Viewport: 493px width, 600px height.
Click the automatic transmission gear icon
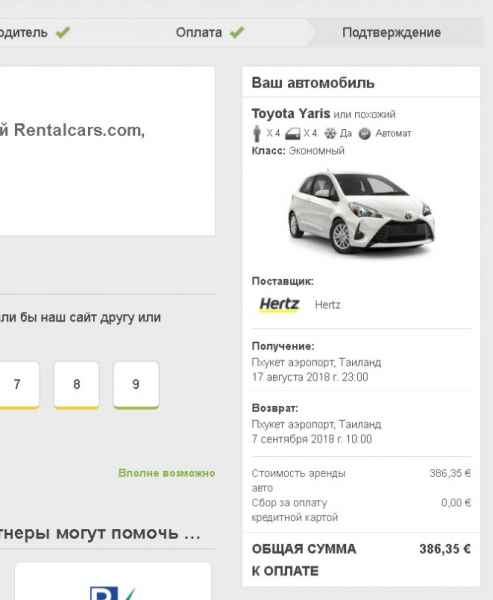point(365,134)
